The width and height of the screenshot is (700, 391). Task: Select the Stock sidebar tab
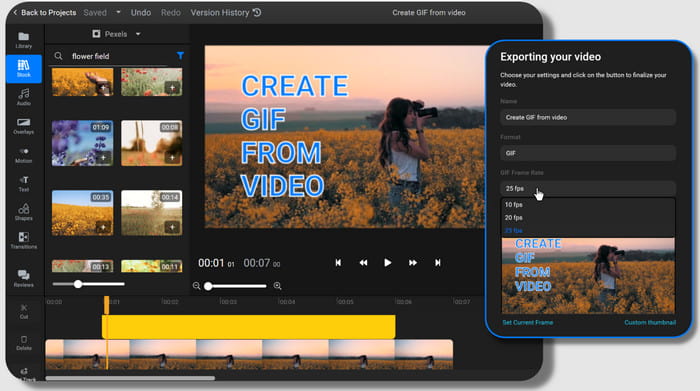(24, 69)
